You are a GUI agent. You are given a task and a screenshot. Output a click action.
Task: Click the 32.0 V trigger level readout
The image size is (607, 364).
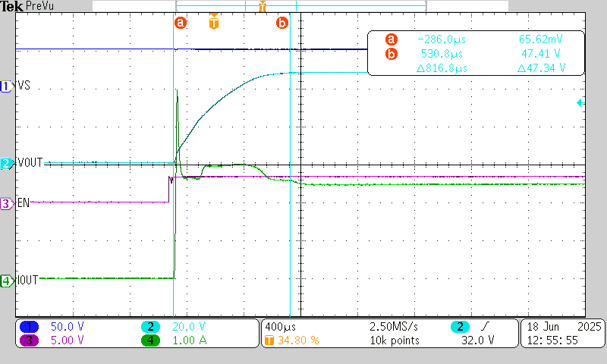pos(478,340)
